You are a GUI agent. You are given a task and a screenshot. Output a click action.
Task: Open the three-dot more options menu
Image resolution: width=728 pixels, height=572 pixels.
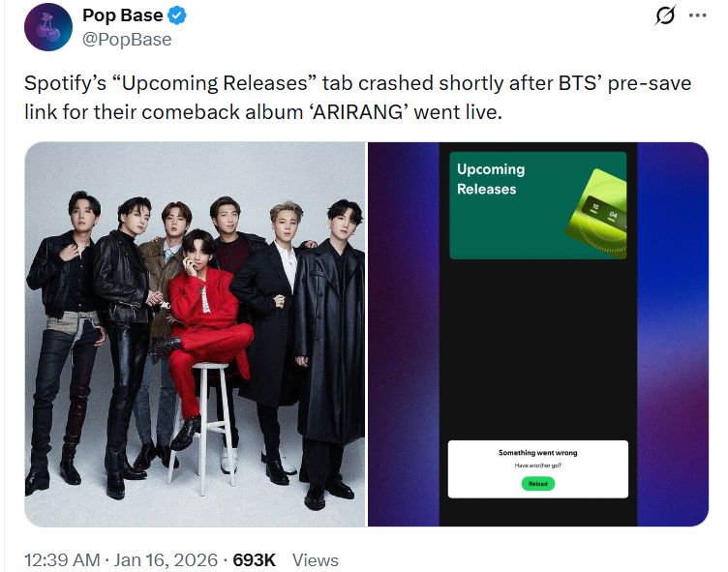point(697,15)
